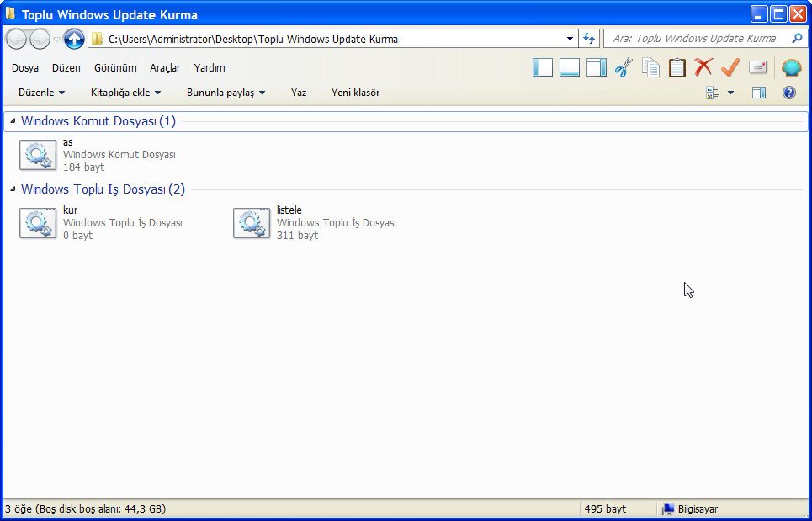Select the file name 'kur'
The image size is (812, 521).
tap(71, 210)
